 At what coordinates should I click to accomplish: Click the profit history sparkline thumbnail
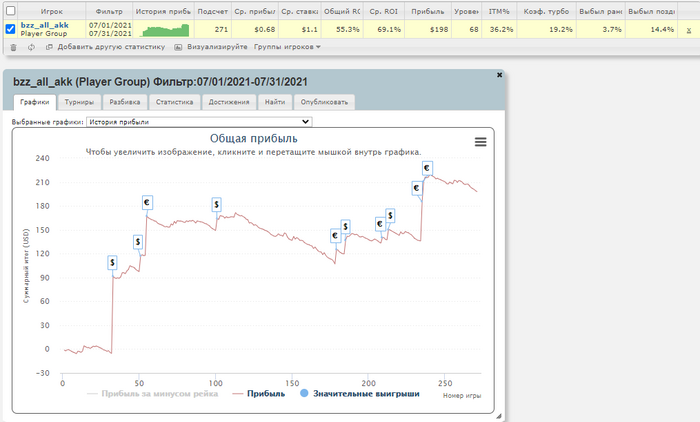pos(164,30)
